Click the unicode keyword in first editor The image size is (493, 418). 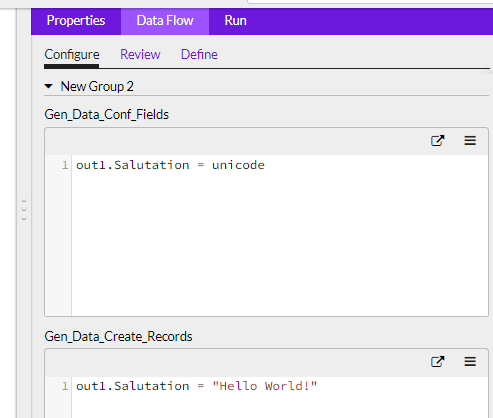point(238,165)
